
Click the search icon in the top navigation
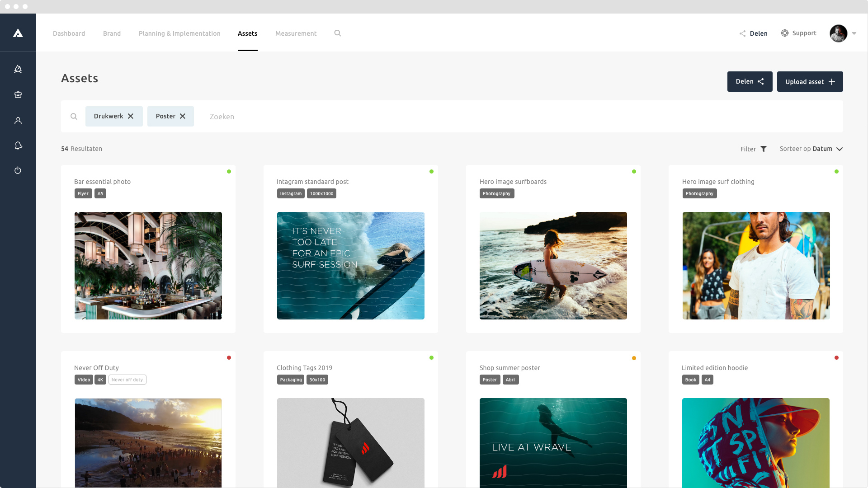[x=338, y=33]
